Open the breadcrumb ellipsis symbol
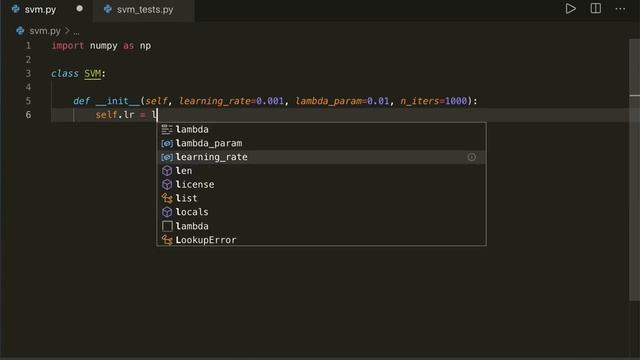The height and width of the screenshot is (360, 640). tap(76, 31)
